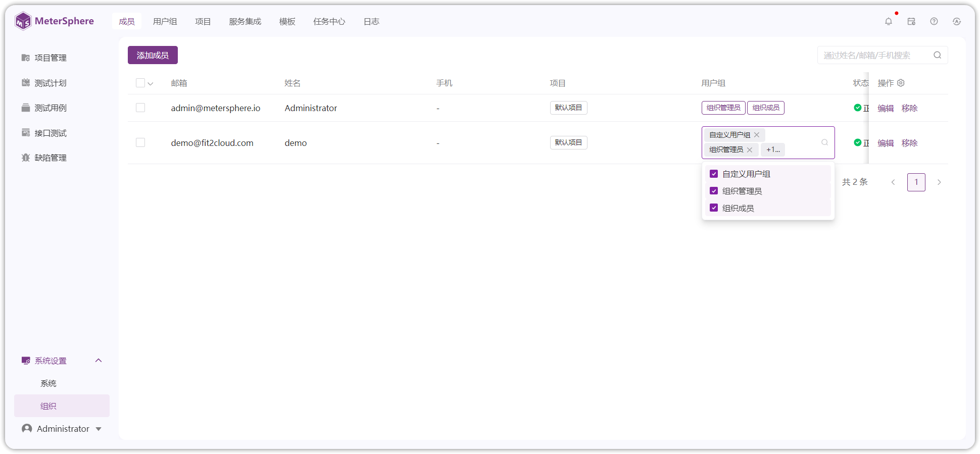Screen dimensions: 980x454
Task: Switch to the 项目 tab
Action: coord(203,21)
